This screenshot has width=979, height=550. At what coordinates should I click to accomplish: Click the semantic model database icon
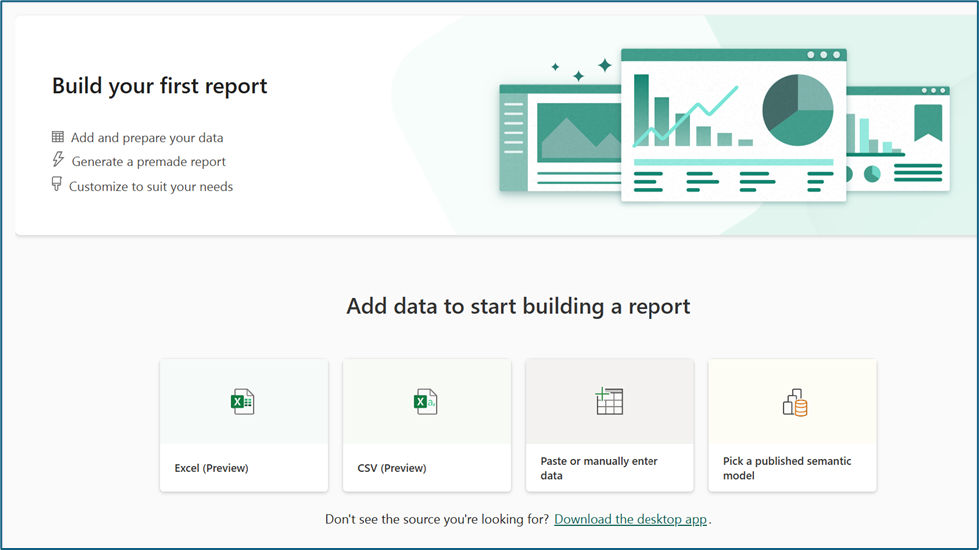[795, 403]
